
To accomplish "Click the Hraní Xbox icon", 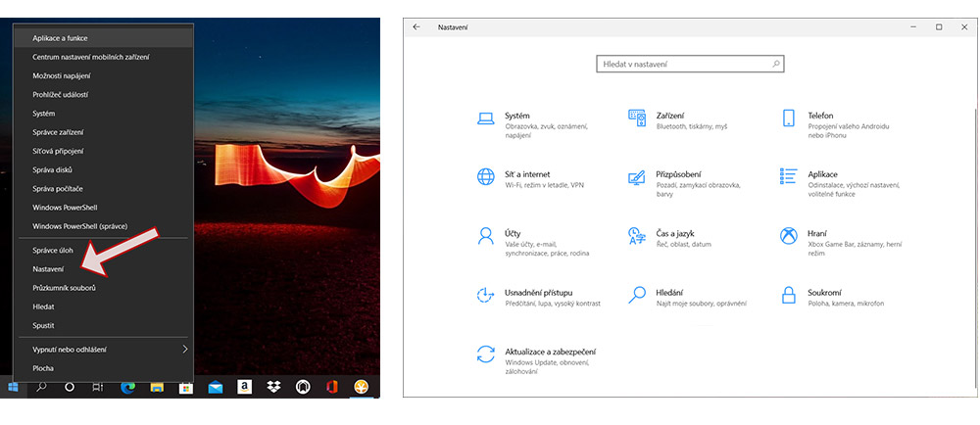I will 788,236.
